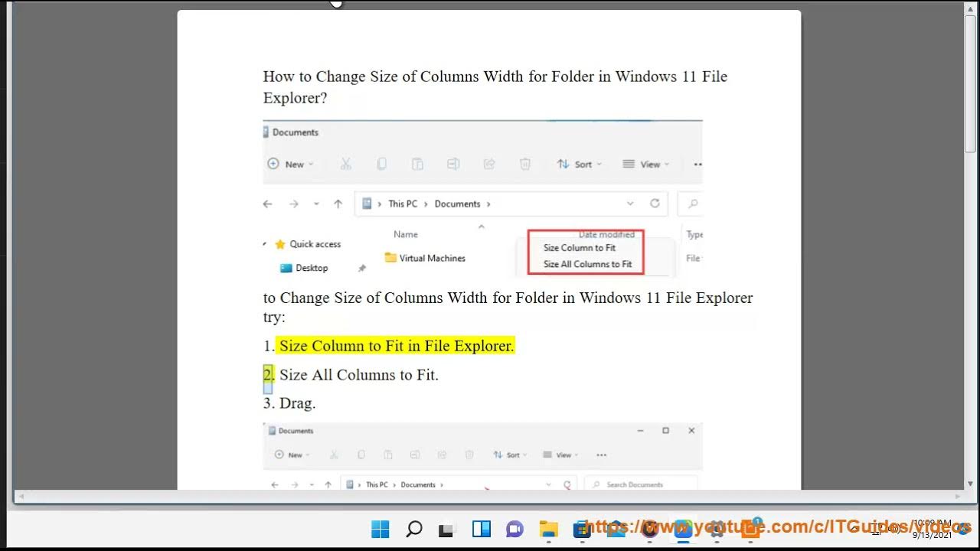Viewport: 980px width, 551px height.
Task: Click the Search Documents box
Action: point(641,484)
